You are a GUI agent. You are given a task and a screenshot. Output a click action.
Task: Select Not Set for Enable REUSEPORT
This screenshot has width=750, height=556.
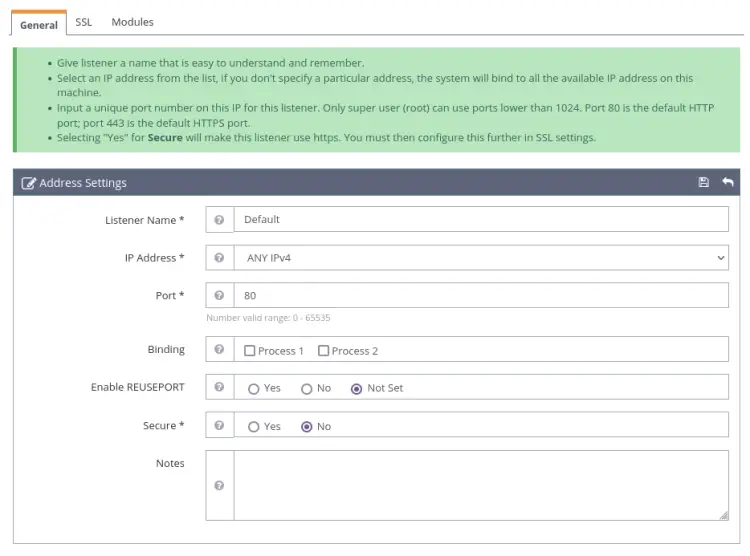[x=356, y=389]
